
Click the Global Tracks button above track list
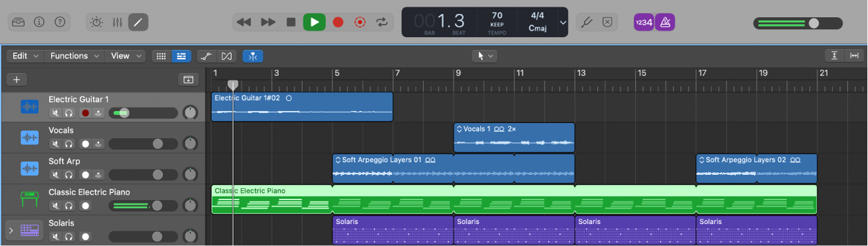point(188,80)
